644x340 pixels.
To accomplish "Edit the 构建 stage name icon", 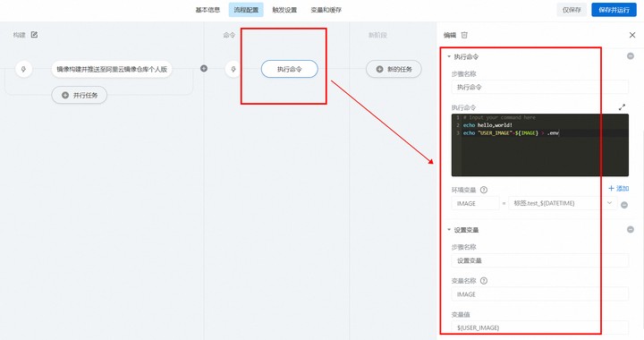I will [x=34, y=35].
